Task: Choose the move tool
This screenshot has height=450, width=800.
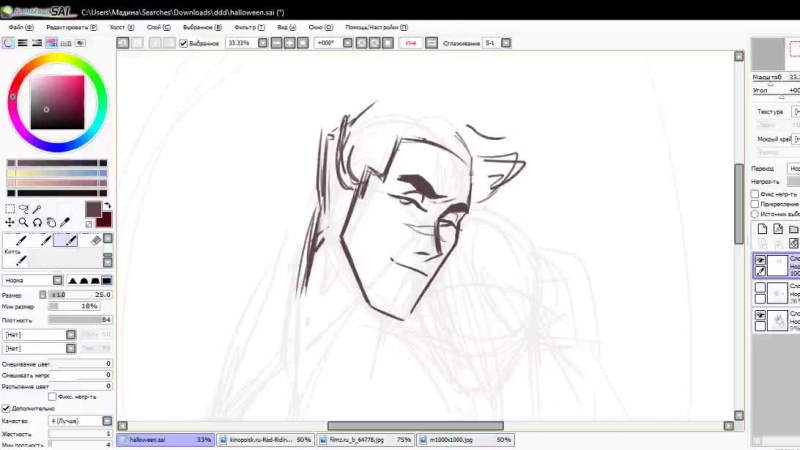Action: (x=10, y=222)
